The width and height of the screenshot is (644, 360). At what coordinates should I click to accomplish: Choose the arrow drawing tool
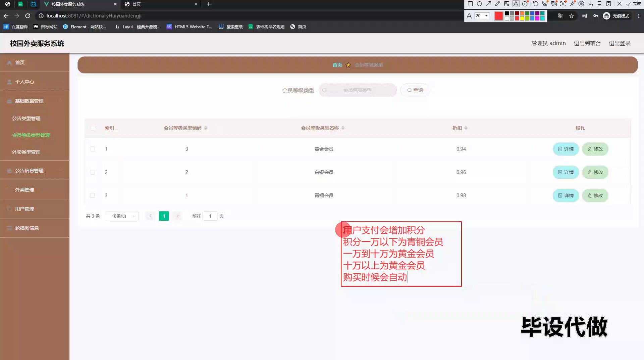pyautogui.click(x=488, y=4)
